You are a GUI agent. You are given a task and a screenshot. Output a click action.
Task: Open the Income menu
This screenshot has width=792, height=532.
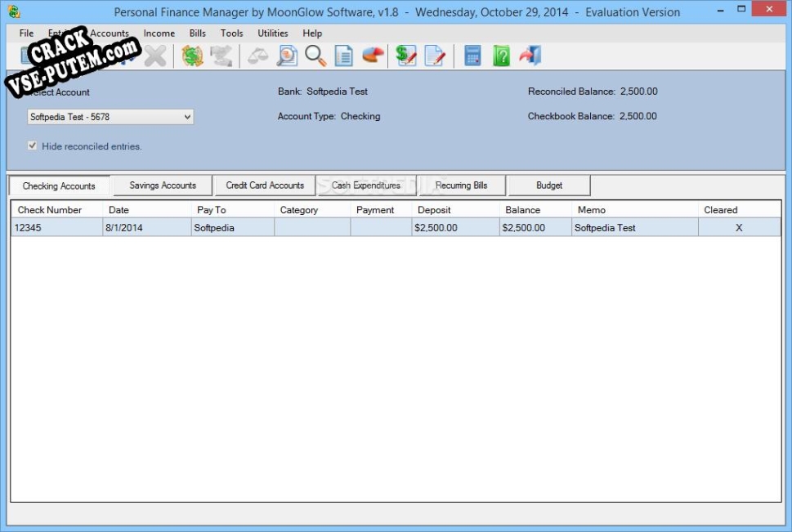(x=159, y=34)
